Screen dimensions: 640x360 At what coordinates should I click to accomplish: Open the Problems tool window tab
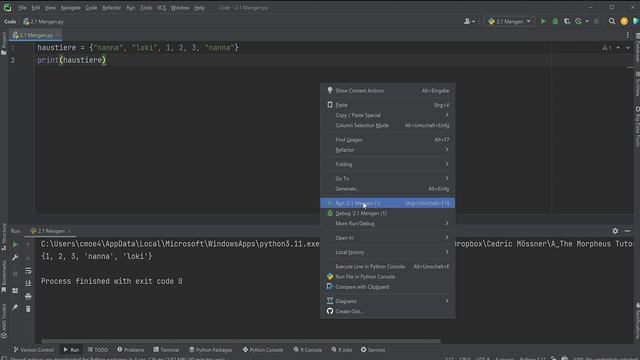[x=131, y=350]
